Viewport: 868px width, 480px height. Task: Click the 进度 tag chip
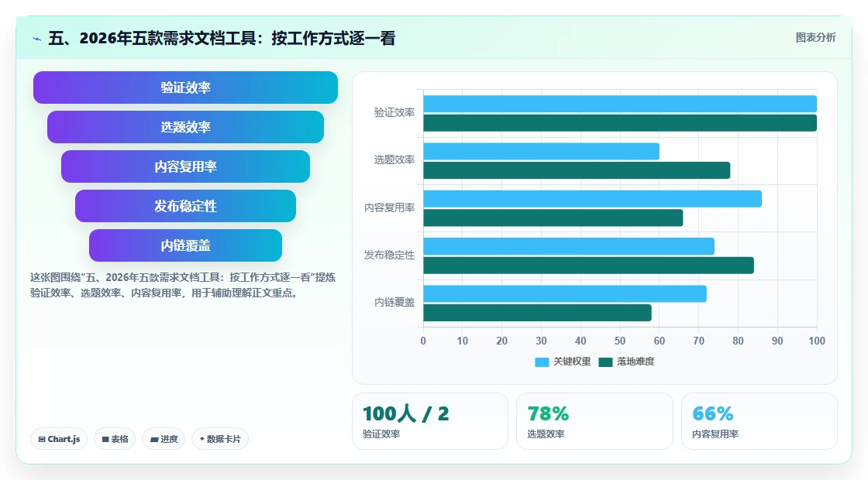[164, 439]
